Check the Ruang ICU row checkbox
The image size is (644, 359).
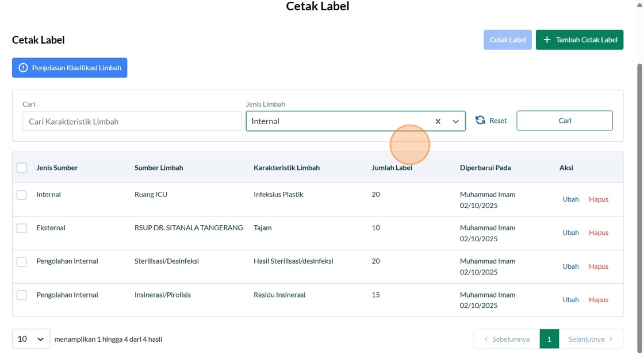pyautogui.click(x=22, y=195)
